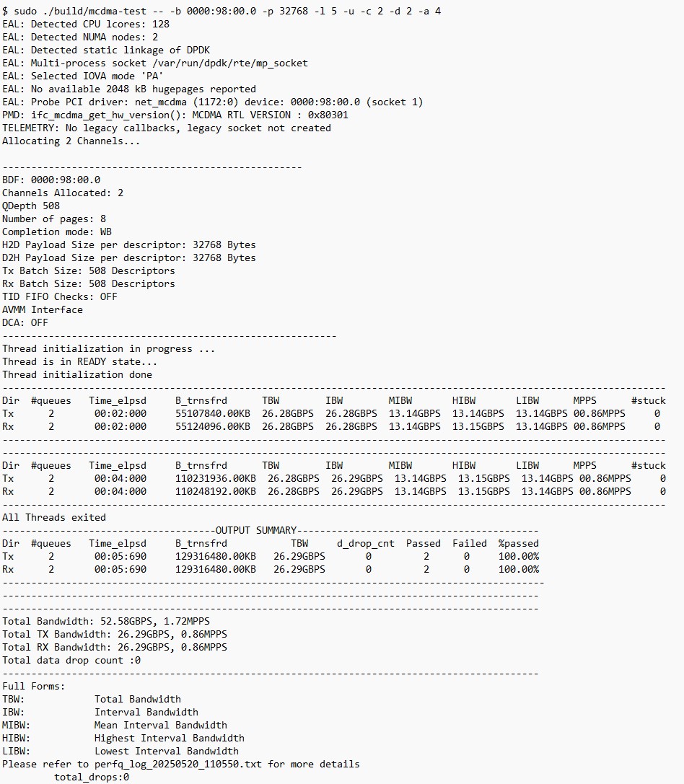This screenshot has height=784, width=684.
Task: Click the 'Thread initialization done' message
Action: pyautogui.click(x=77, y=374)
